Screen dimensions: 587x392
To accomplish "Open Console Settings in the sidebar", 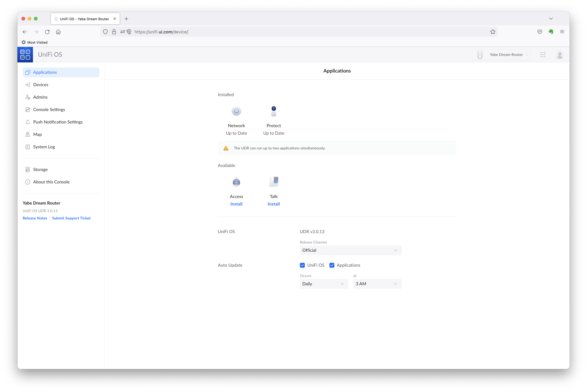I will point(61,109).
